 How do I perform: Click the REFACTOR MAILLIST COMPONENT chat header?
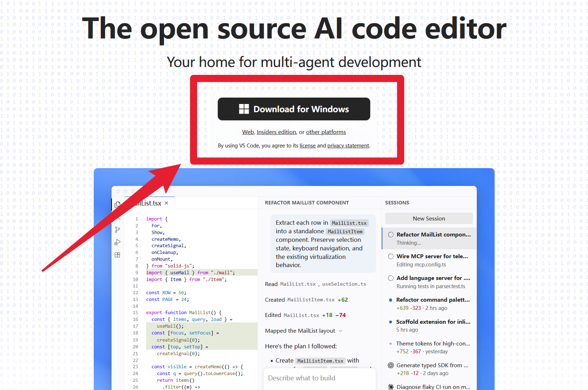click(x=307, y=203)
